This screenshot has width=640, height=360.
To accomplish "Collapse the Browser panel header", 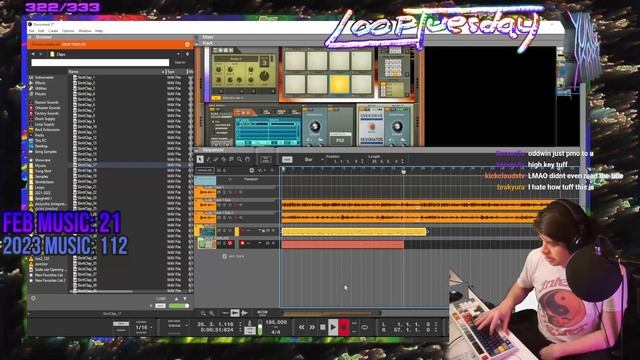I will 30,37.
